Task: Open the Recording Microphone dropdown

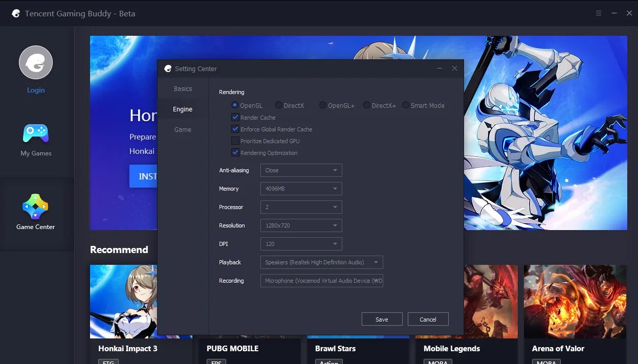Action: click(x=321, y=281)
